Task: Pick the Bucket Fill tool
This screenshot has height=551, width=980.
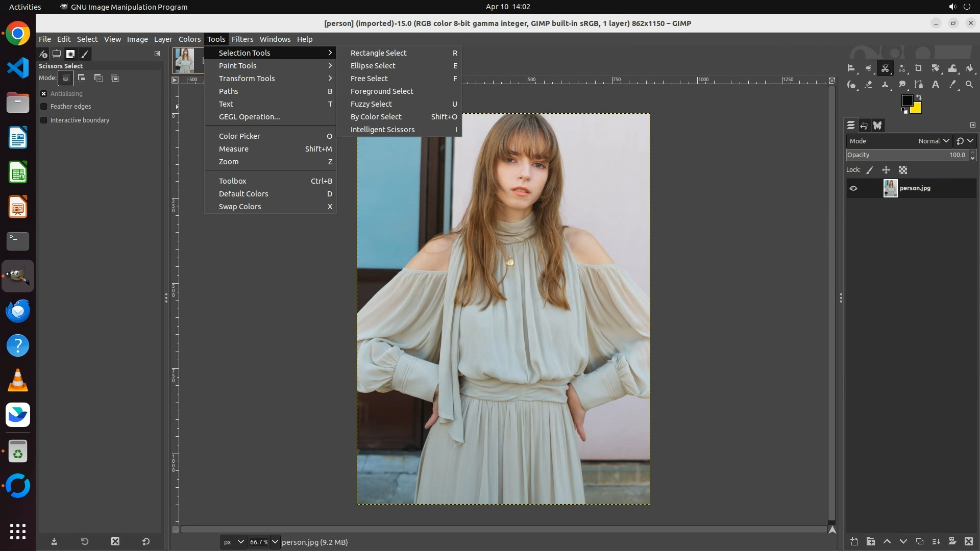Action: 969,68
